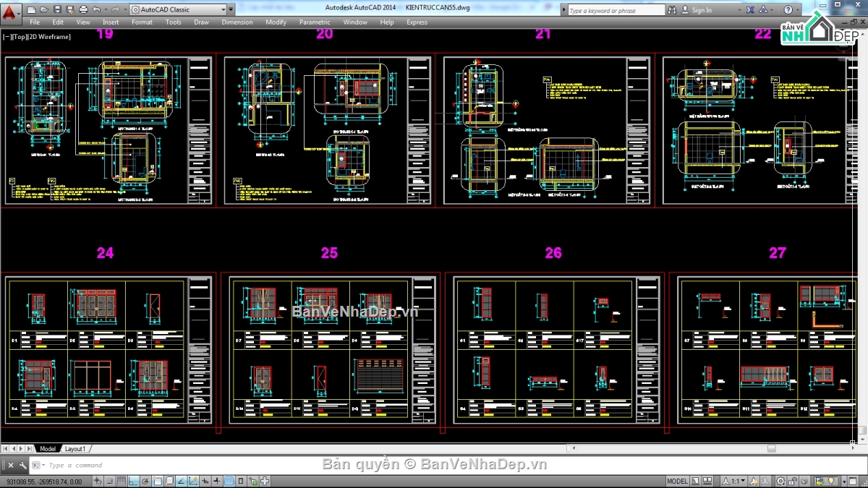The height and width of the screenshot is (488, 868).
Task: Open the Dimension menu
Action: pyautogui.click(x=237, y=22)
